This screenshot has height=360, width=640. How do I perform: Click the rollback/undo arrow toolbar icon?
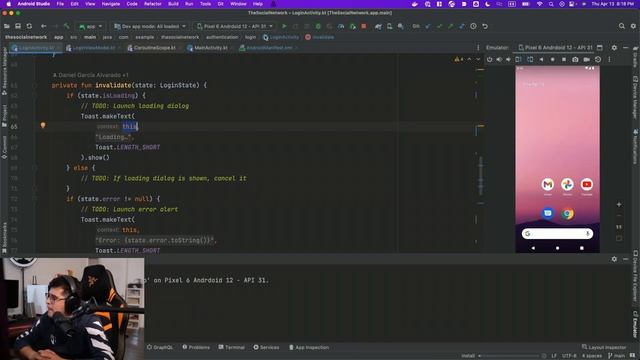(485, 26)
